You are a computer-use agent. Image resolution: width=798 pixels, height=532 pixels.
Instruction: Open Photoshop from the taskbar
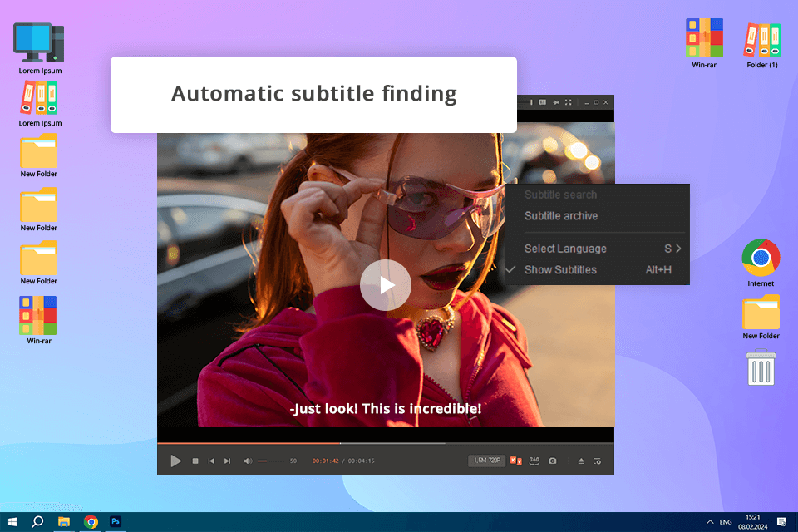[116, 521]
